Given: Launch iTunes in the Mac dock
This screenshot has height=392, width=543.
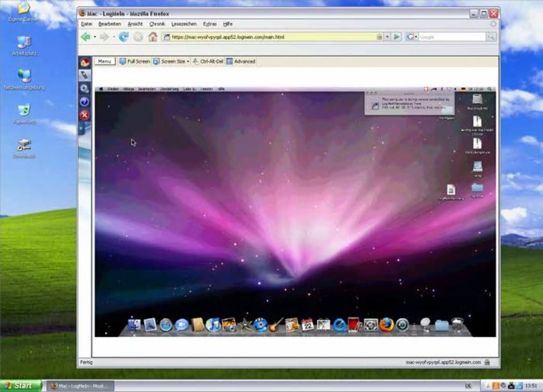Looking at the screenshot, I should click(212, 325).
